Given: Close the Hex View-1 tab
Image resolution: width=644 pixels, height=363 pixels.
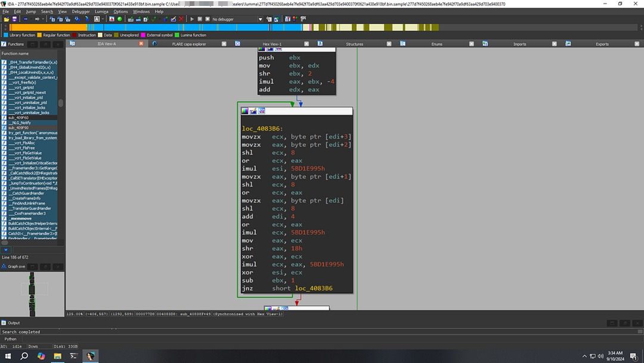Looking at the screenshot, I should click(x=306, y=44).
